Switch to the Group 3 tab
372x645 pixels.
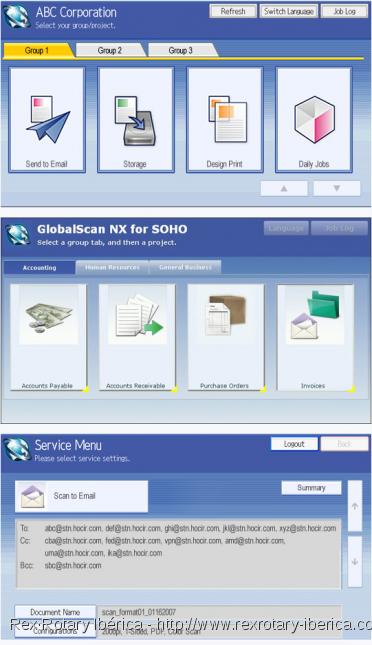tap(181, 51)
